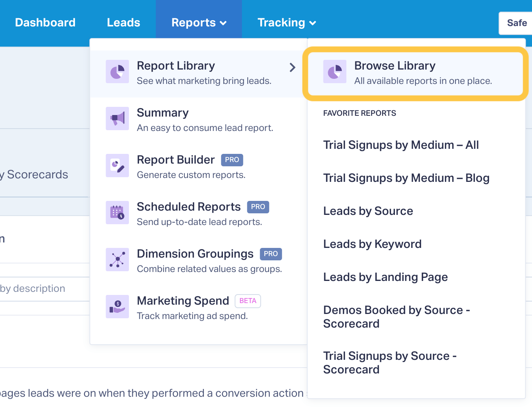The height and width of the screenshot is (408, 532).
Task: Open Report Builder from the menu
Action: click(198, 167)
